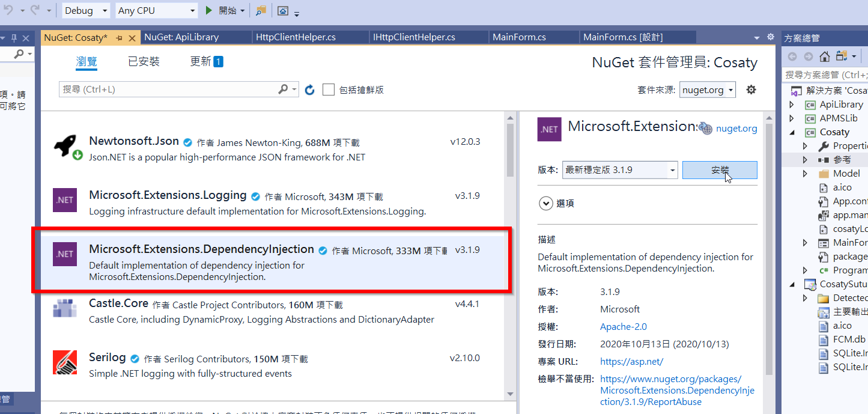868x414 pixels.
Task: Expand the Properties node arrow
Action: pyautogui.click(x=806, y=146)
